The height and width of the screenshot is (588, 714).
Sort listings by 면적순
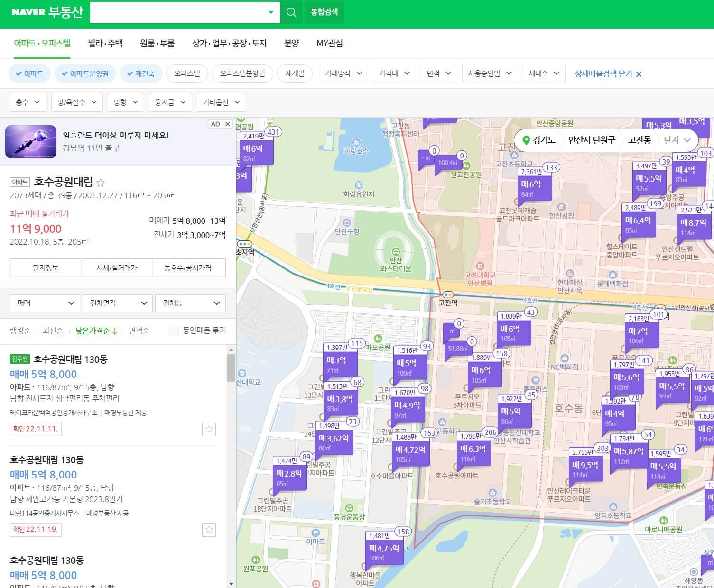click(x=139, y=331)
